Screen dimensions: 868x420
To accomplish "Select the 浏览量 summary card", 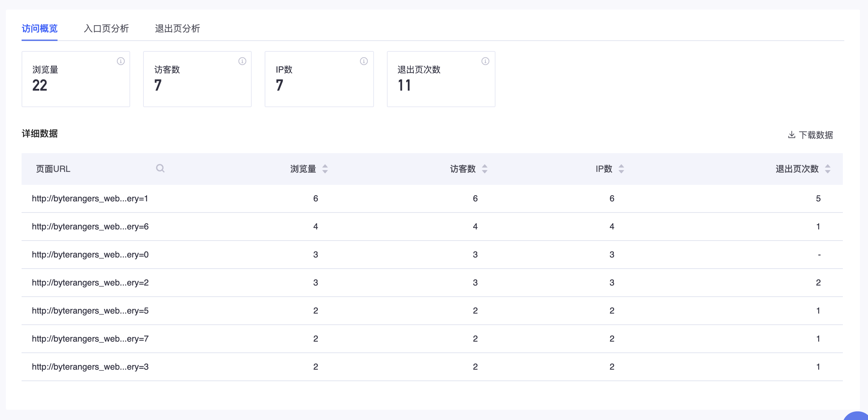I will 76,79.
